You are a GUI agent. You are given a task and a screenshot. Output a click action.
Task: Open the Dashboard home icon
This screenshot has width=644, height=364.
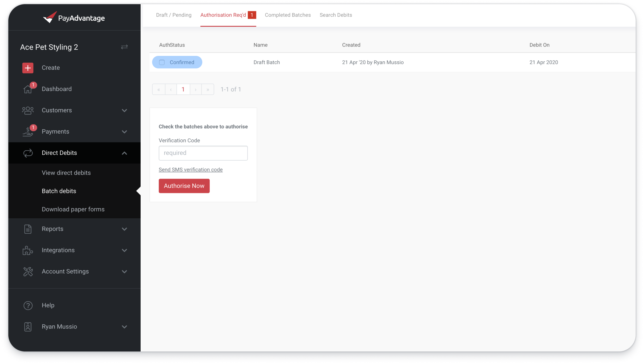[x=28, y=89]
